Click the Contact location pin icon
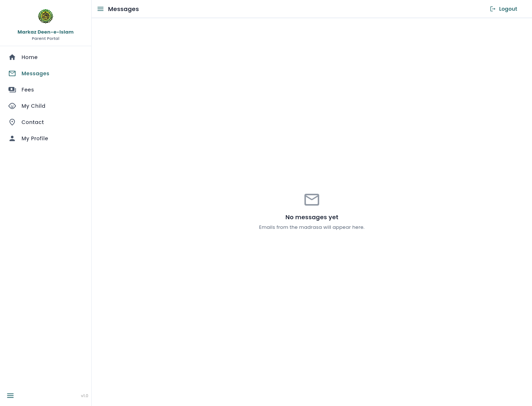The height and width of the screenshot is (406, 532). click(x=12, y=122)
